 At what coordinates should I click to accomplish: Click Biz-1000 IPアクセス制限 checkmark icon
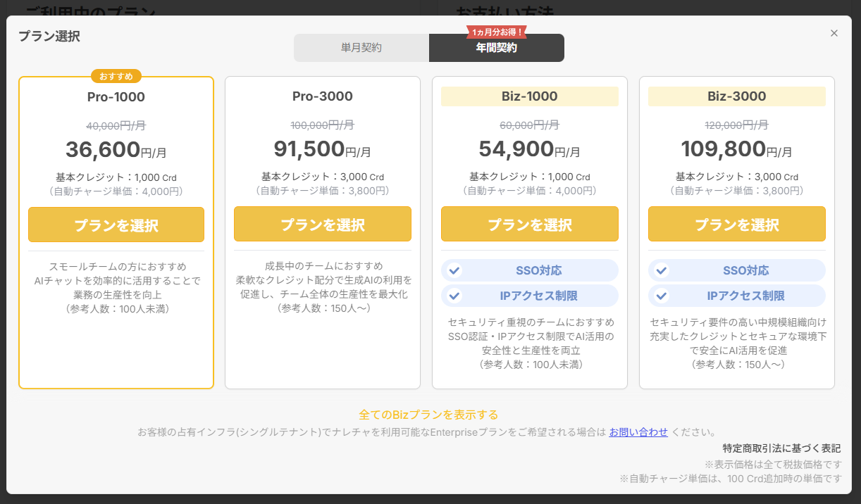(454, 296)
